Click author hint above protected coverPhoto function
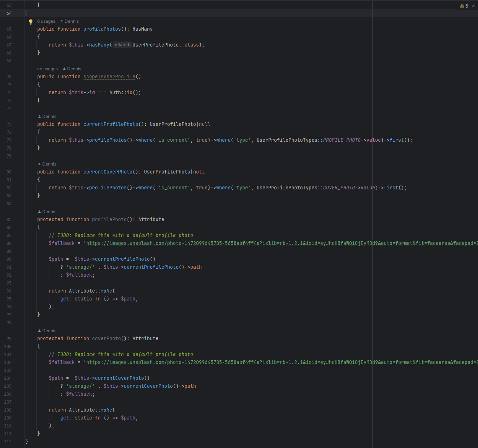Screen dimensions: 478x448 (47, 331)
